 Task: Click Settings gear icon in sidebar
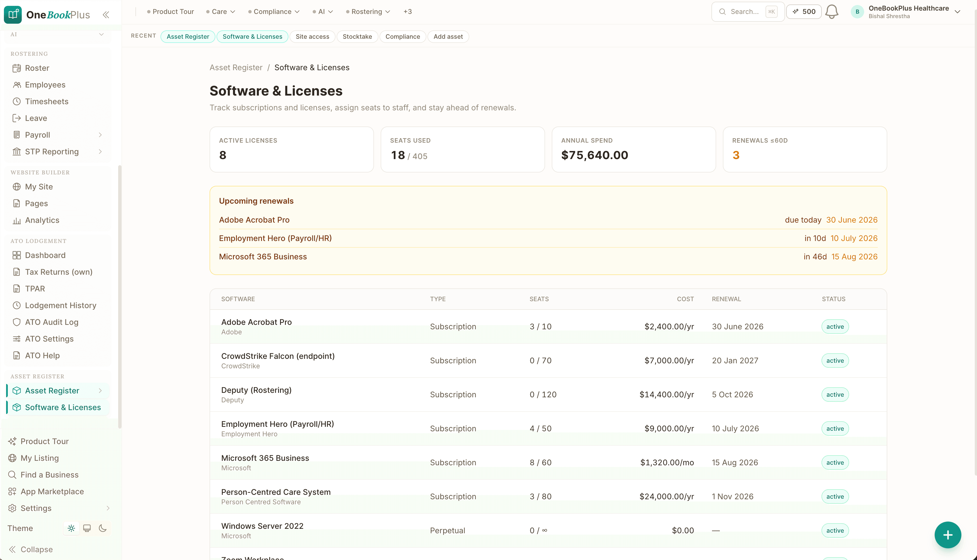[12, 508]
